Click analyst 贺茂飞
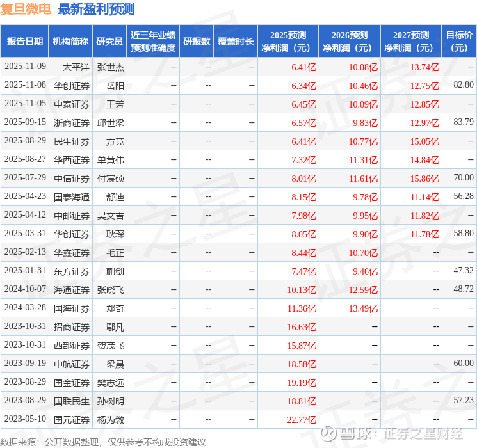Viewport: 477px width, 448px height. 110,346
